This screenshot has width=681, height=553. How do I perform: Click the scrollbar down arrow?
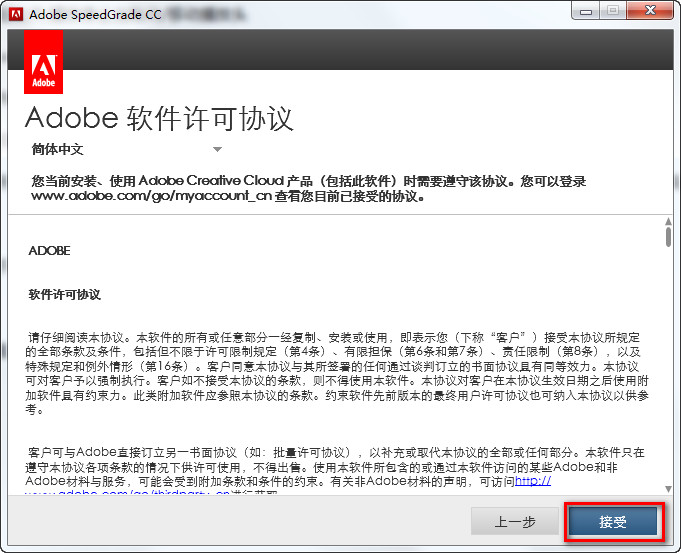[x=668, y=489]
